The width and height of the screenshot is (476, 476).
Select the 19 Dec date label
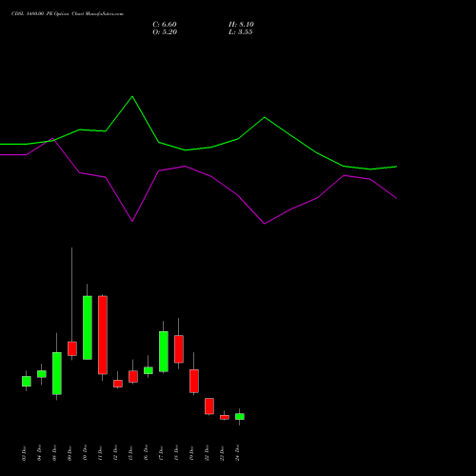(191, 453)
